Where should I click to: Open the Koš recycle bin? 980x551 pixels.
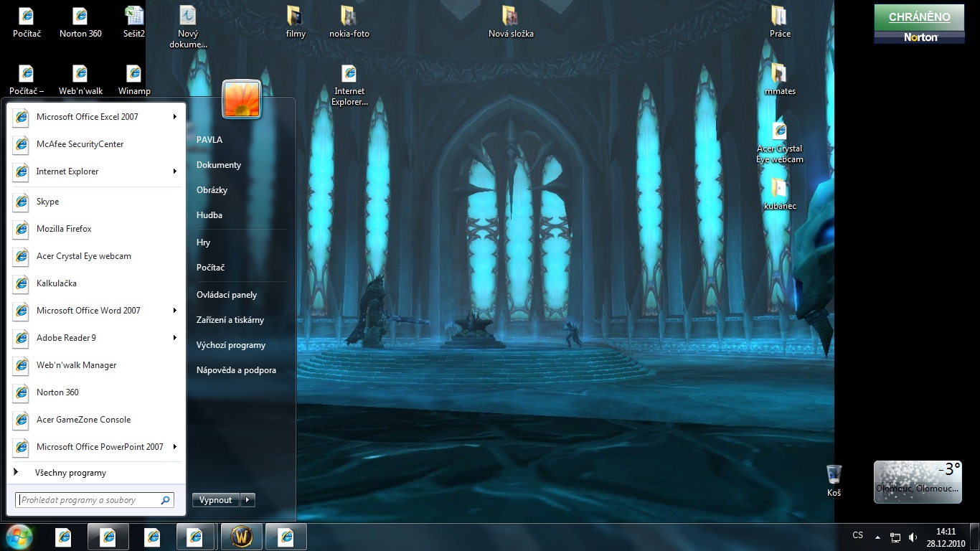coord(834,480)
